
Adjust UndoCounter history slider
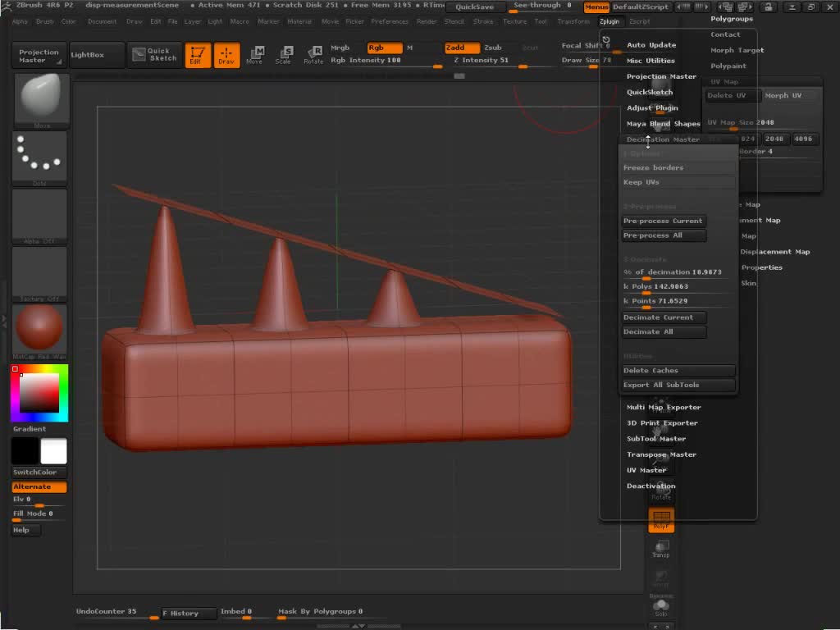point(116,613)
